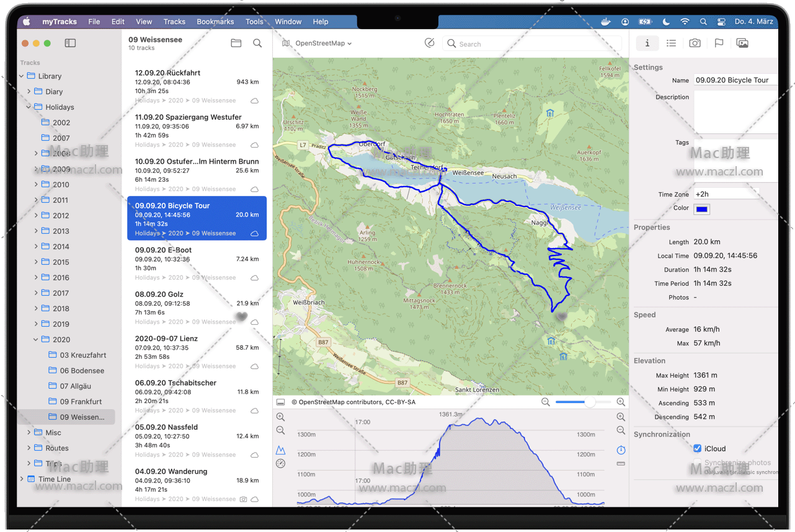This screenshot has width=795, height=532.
Task: Toggle the sidebar panel icon
Action: pos(70,43)
